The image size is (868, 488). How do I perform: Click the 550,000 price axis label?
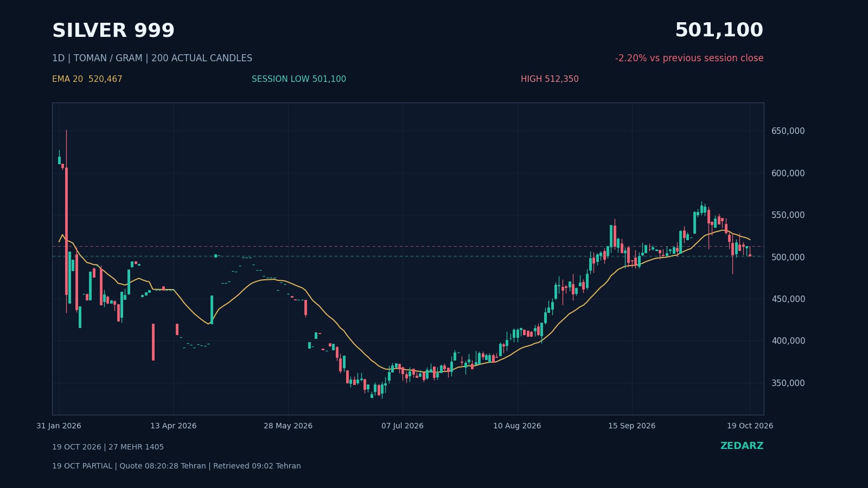tap(788, 215)
